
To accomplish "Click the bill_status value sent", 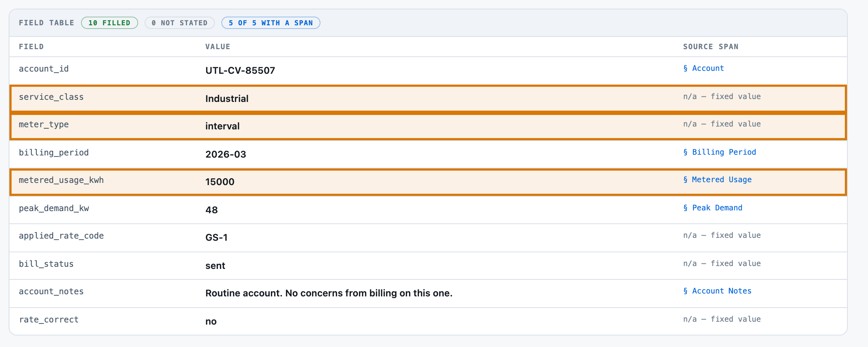I will point(215,266).
